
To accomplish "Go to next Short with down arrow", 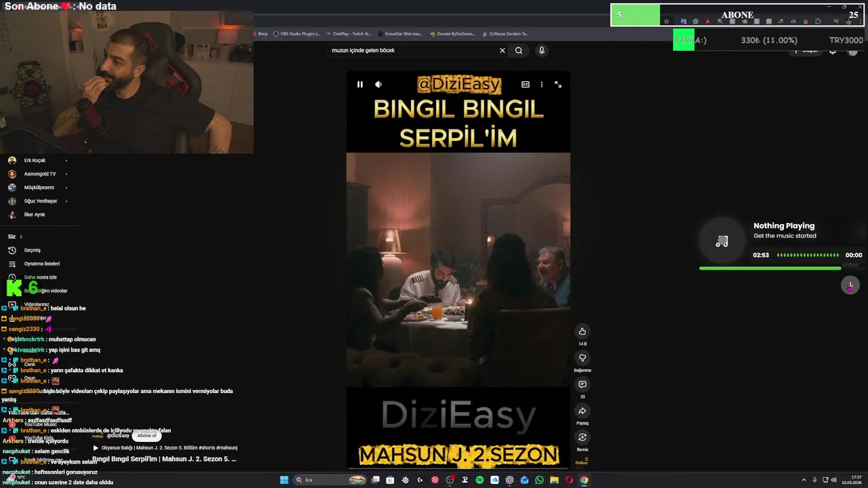I will 850,285.
